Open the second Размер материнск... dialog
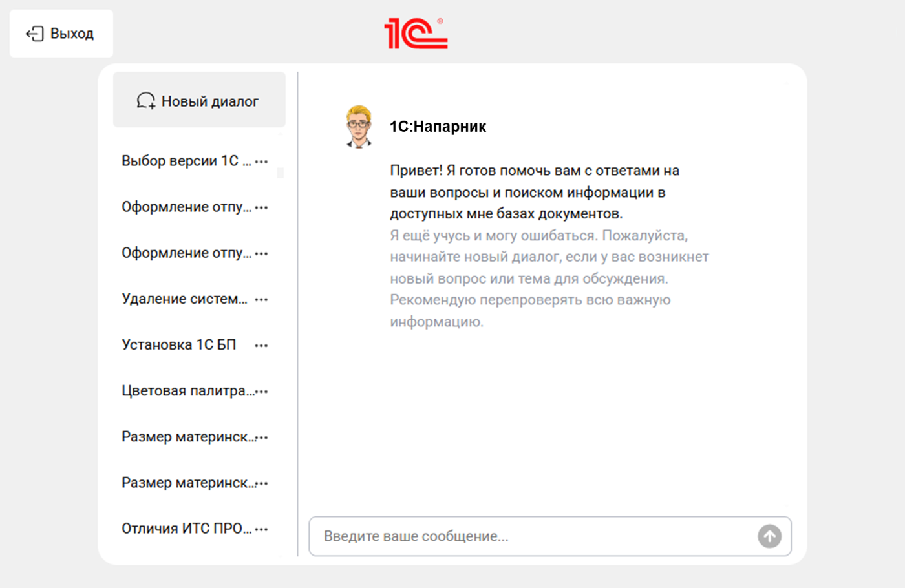 point(187,483)
